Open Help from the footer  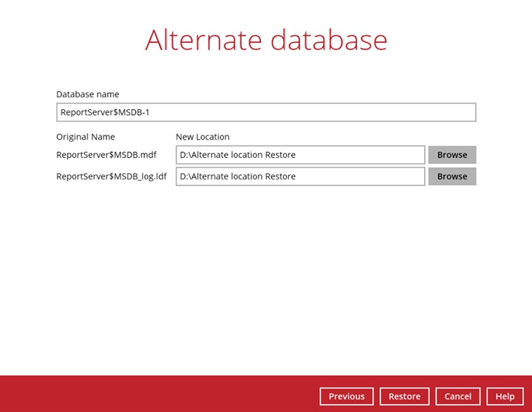[x=505, y=396]
